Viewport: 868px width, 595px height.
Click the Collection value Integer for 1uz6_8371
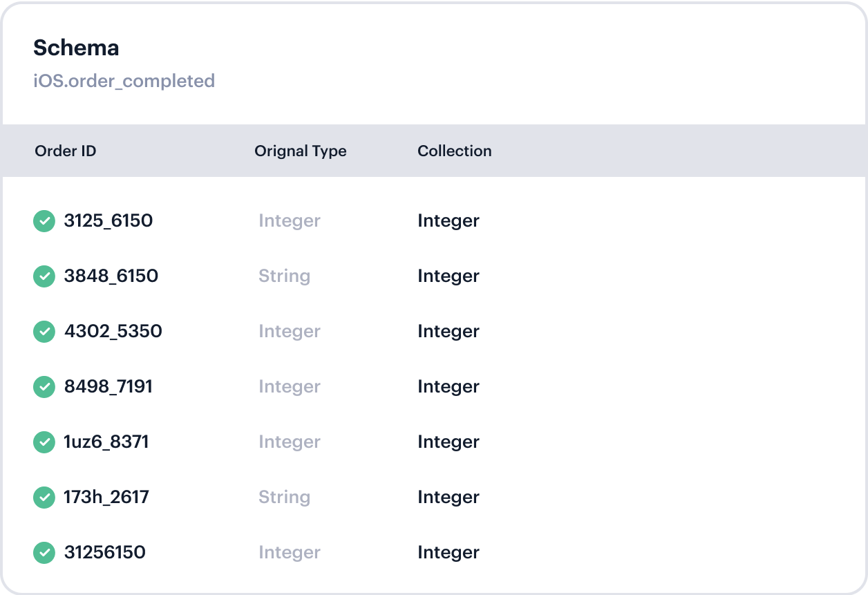point(449,443)
